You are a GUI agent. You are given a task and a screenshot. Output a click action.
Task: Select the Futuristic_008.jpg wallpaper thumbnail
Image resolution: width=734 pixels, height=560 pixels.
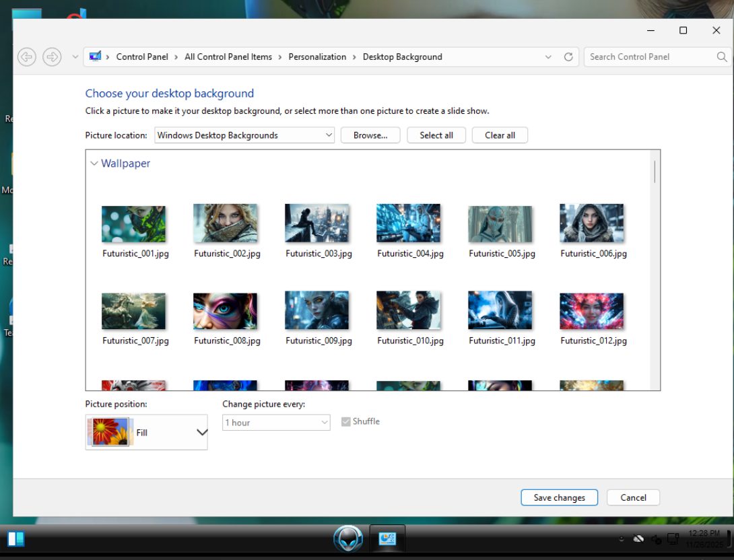[x=225, y=311]
